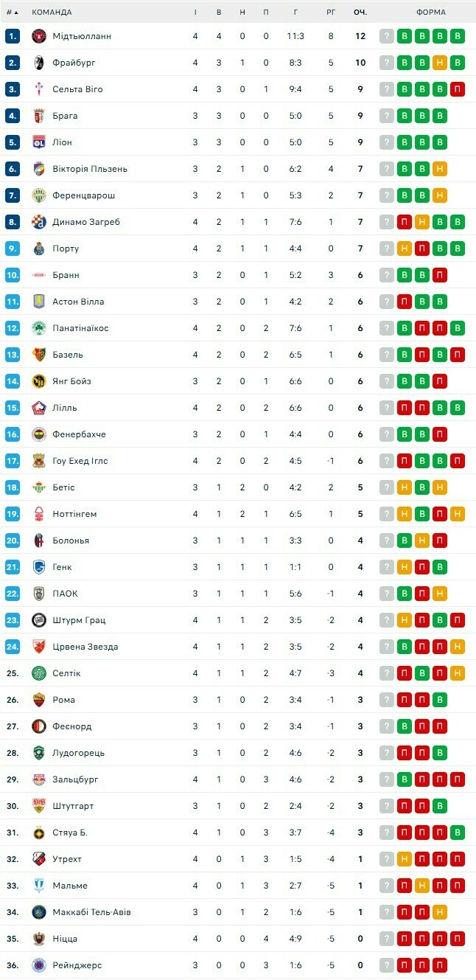Screen dimensions: 476x980
Task: Click the rank 1 position badge
Action: tap(12, 36)
